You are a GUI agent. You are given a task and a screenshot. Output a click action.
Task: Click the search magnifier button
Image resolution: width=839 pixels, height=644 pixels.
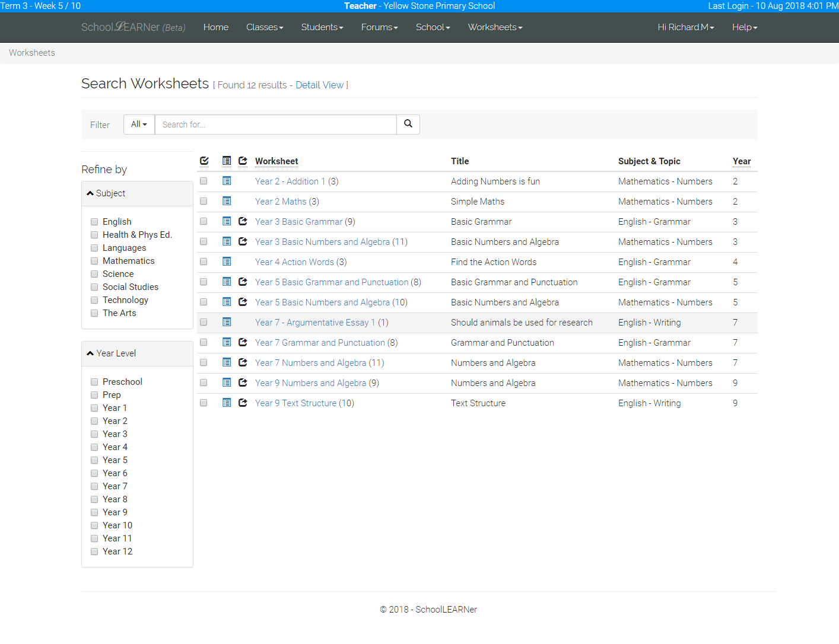pyautogui.click(x=408, y=124)
